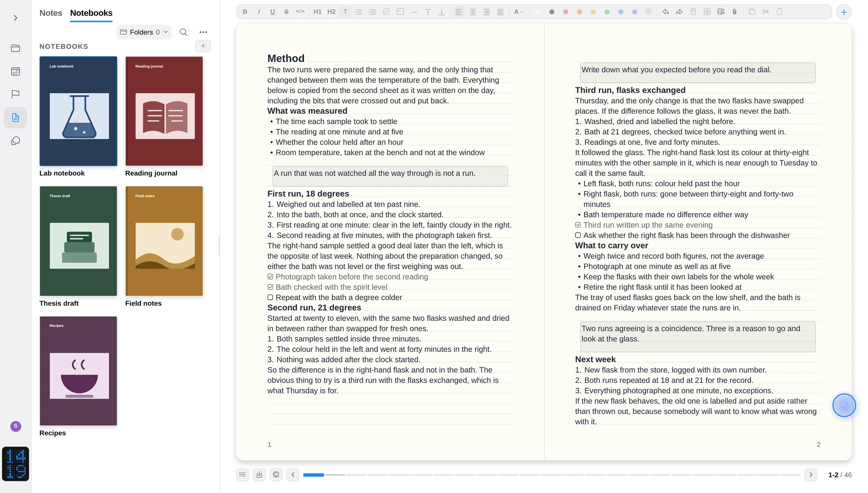This screenshot has width=868, height=493.
Task: Open the calendar in left sidebar
Action: click(15, 71)
